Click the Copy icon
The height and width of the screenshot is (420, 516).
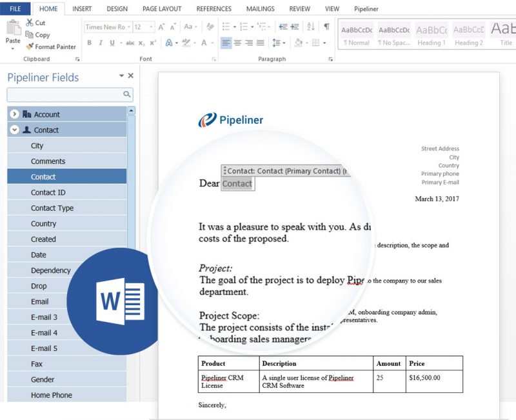click(x=29, y=35)
